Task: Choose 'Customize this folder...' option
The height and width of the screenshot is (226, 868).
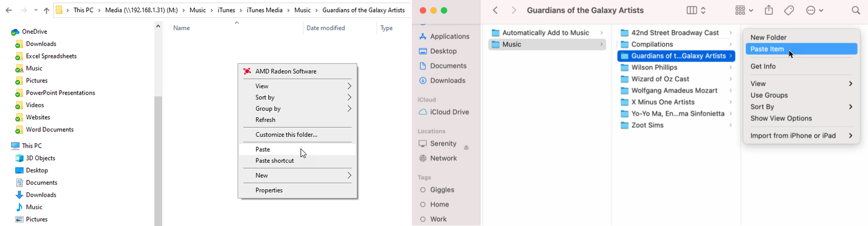Action: pyautogui.click(x=298, y=135)
